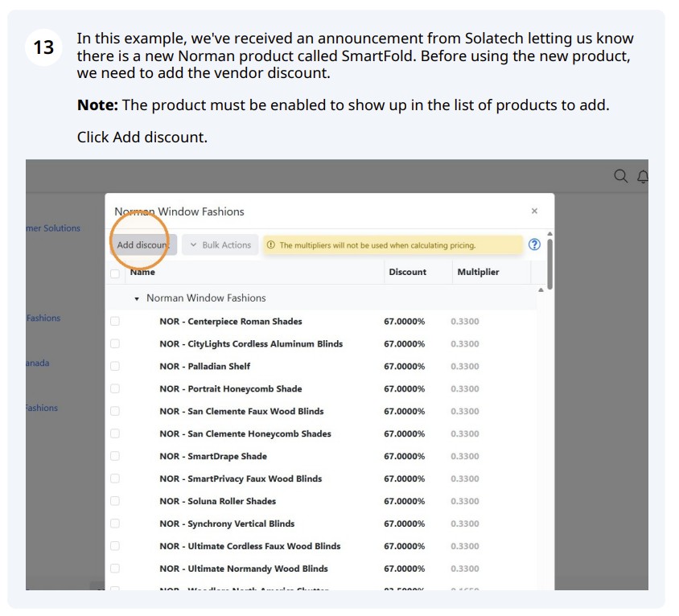
Task: Click the 67.0000% discount for Palladian Shelf
Action: point(405,366)
